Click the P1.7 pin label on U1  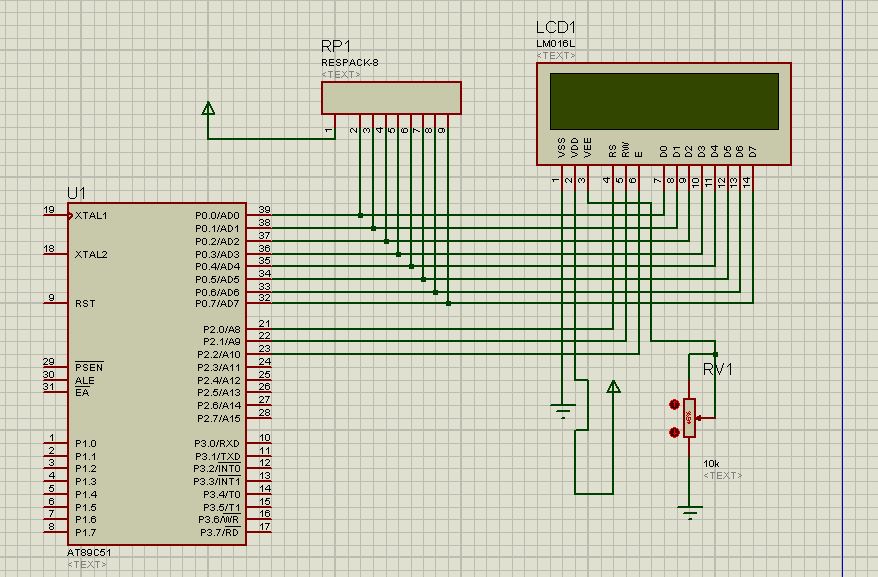pos(86,533)
